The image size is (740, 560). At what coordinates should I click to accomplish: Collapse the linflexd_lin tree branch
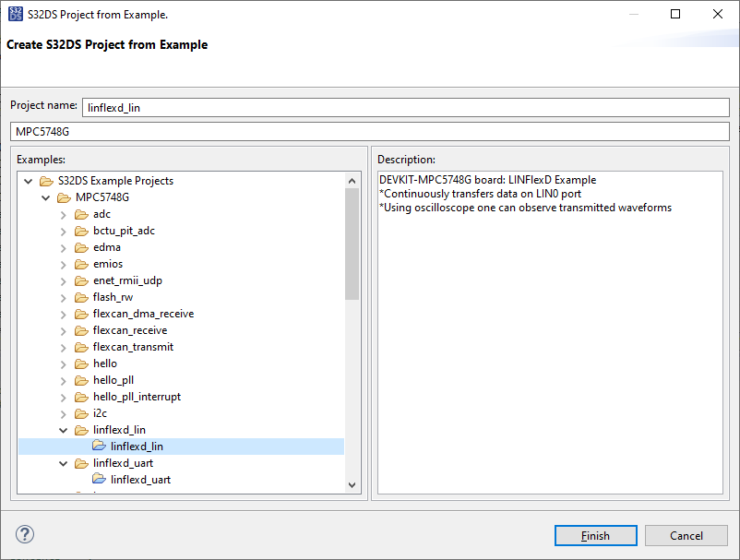tap(64, 430)
